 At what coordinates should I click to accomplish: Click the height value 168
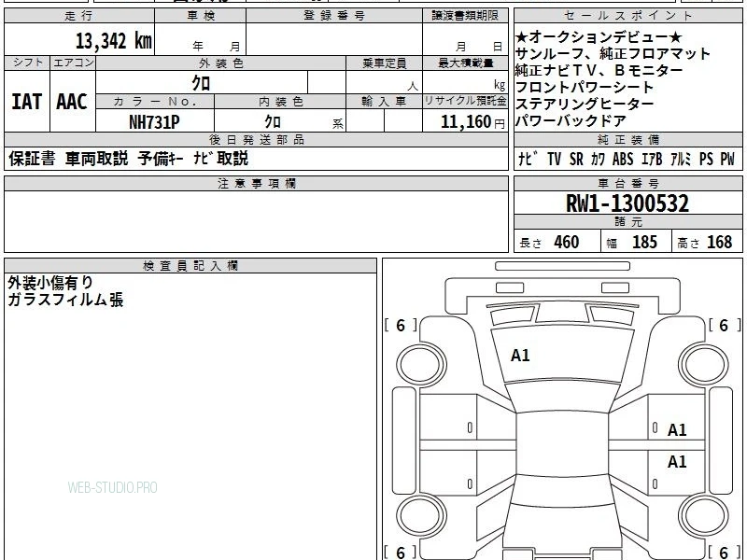pos(719,243)
